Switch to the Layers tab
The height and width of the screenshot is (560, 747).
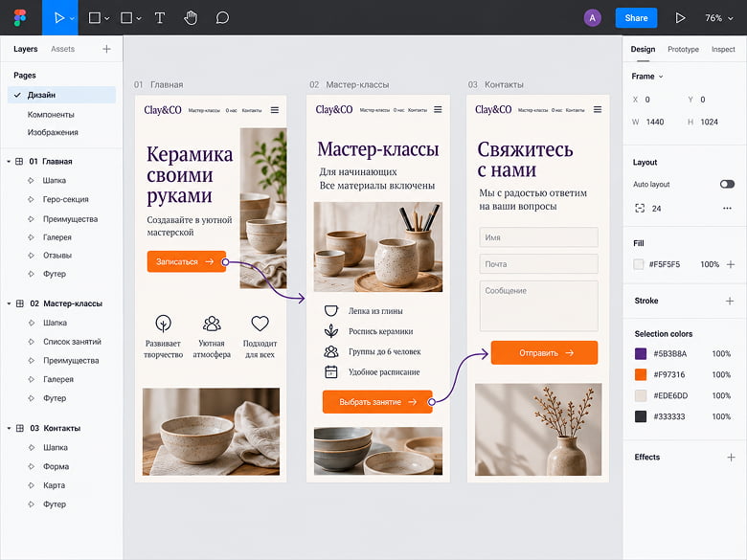pyautogui.click(x=25, y=49)
